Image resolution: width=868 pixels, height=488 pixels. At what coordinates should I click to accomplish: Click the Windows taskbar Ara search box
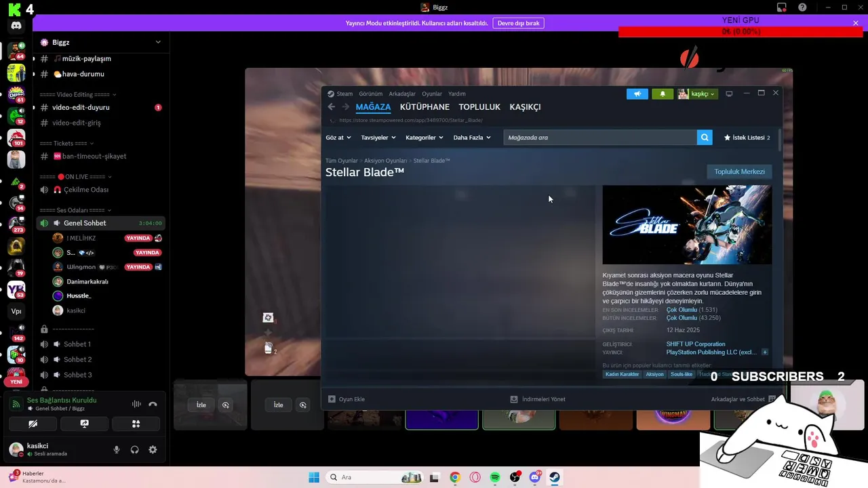pos(373,477)
